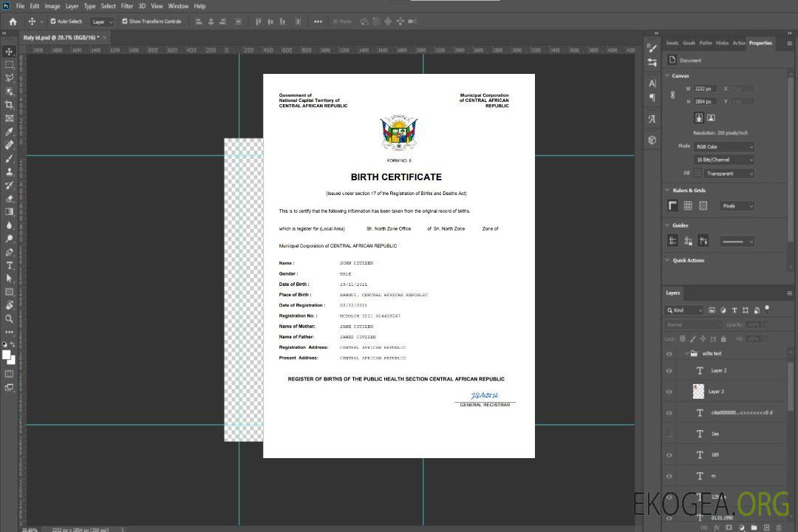
Task: Toggle Show Transform Controls checkbox
Action: tap(125, 21)
